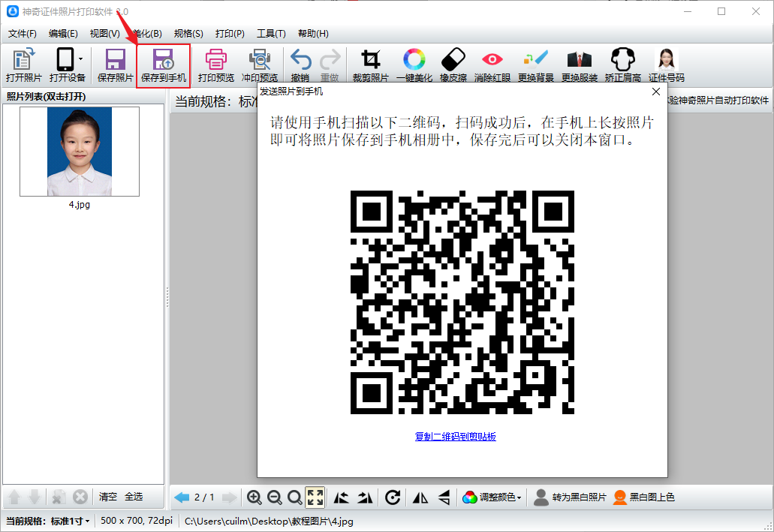Click 转为黑白照片 convert to black-and-white
774x532 pixels.
pos(570,497)
